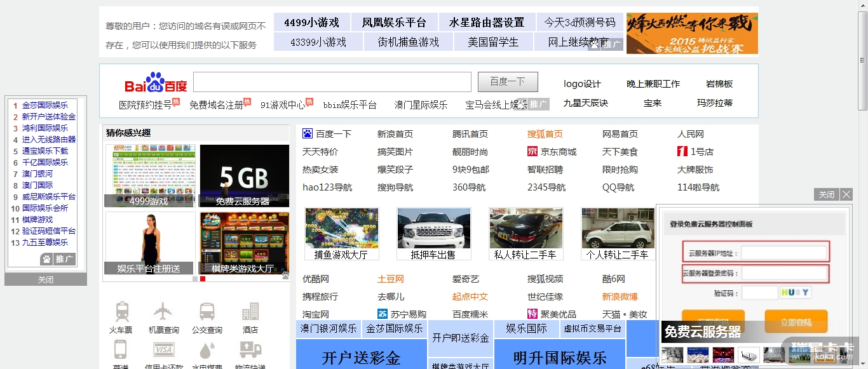Viewport: 868px width, 369px height.
Task: Click the 关闭 label above cloud popup
Action: 827,194
